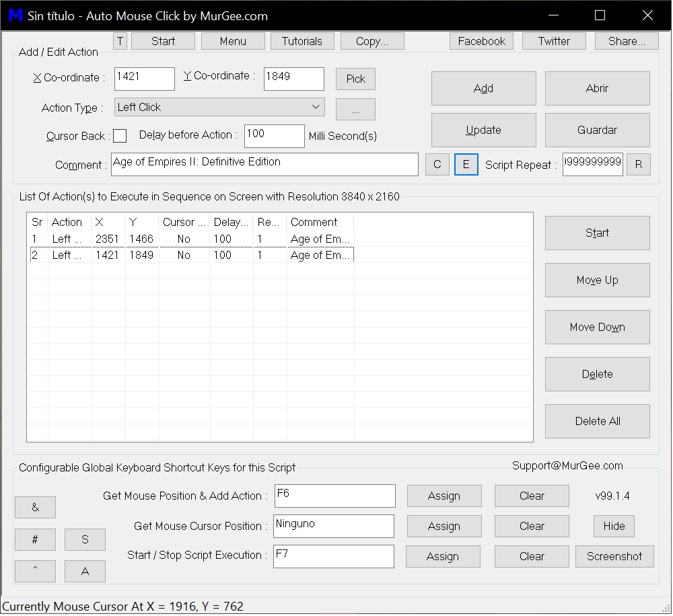The height and width of the screenshot is (616, 673).
Task: Clear the Get Mouse Cursor Position shortcut
Action: pos(532,527)
